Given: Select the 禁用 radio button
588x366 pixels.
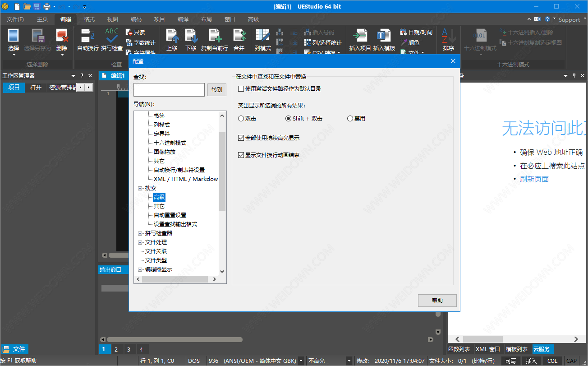Looking at the screenshot, I should tap(350, 119).
